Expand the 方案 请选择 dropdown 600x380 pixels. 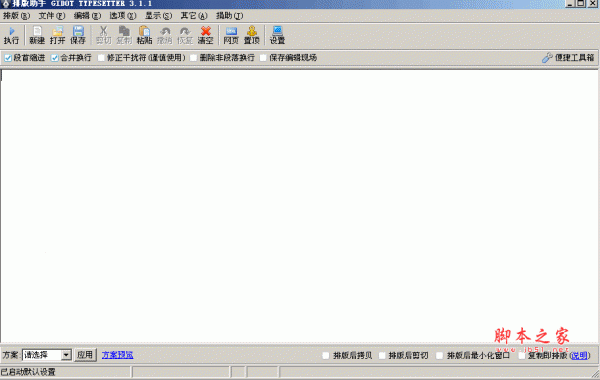click(x=66, y=355)
